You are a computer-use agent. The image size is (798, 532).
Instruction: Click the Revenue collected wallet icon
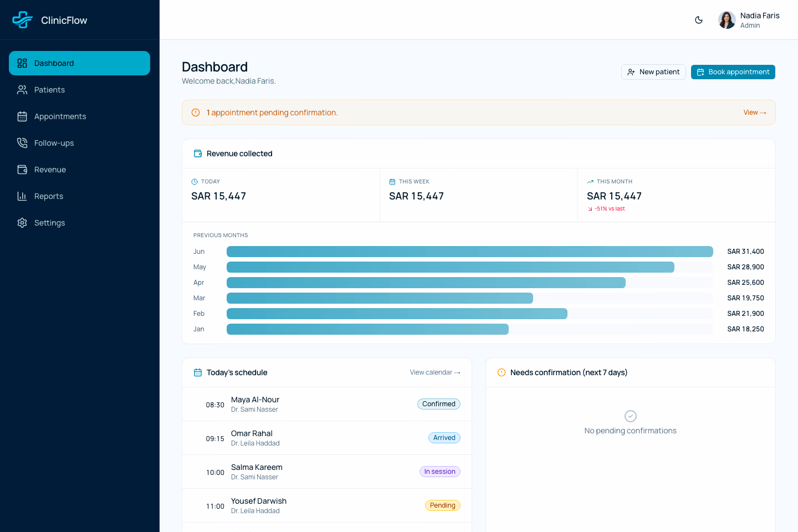(x=198, y=154)
